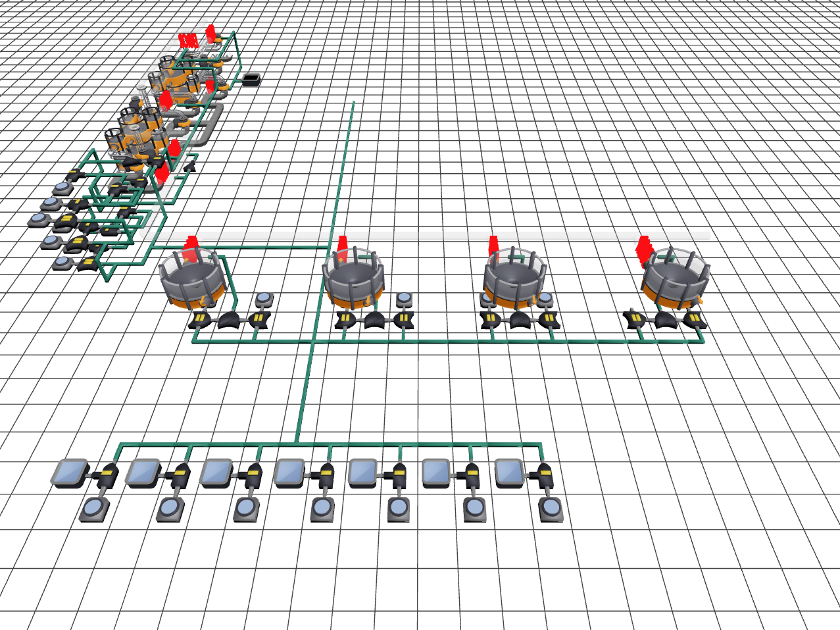Pick the black valve beside the fifth blue panel
The image size is (840, 630).
[x=398, y=476]
